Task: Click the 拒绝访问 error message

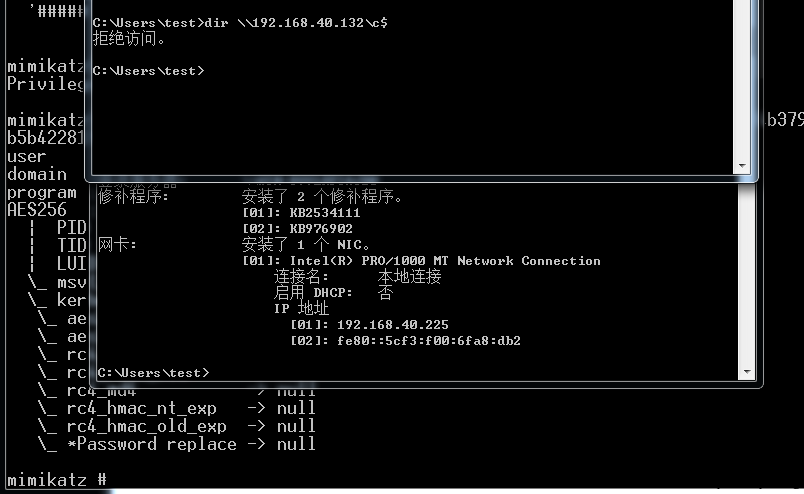Action: coord(129,38)
